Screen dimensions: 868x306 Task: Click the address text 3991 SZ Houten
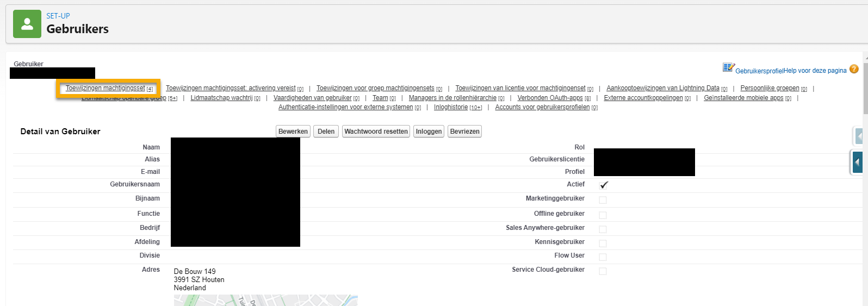199,279
